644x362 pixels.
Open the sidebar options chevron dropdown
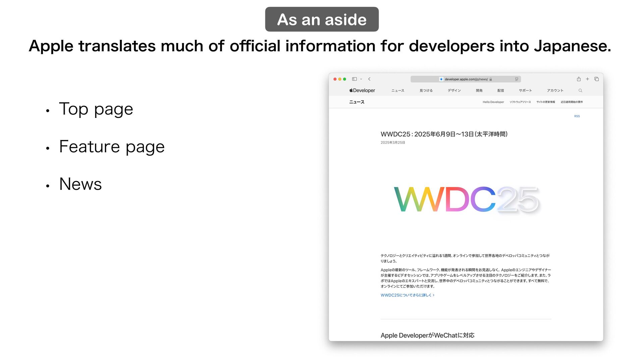[361, 79]
